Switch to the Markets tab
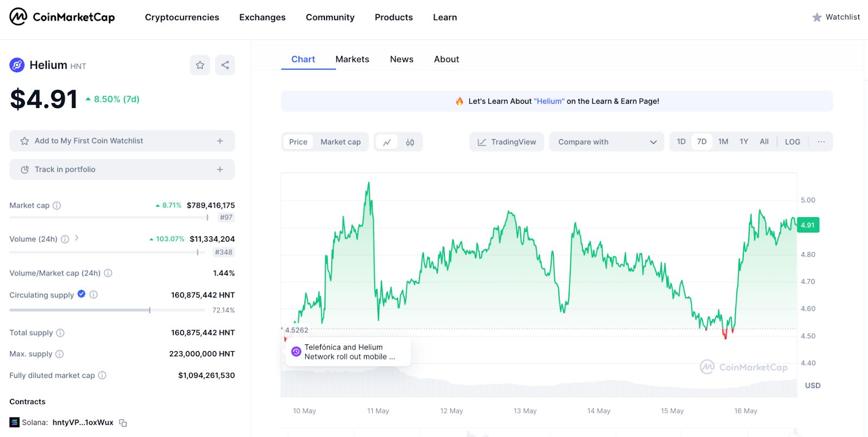This screenshot has width=868, height=437. (x=352, y=59)
